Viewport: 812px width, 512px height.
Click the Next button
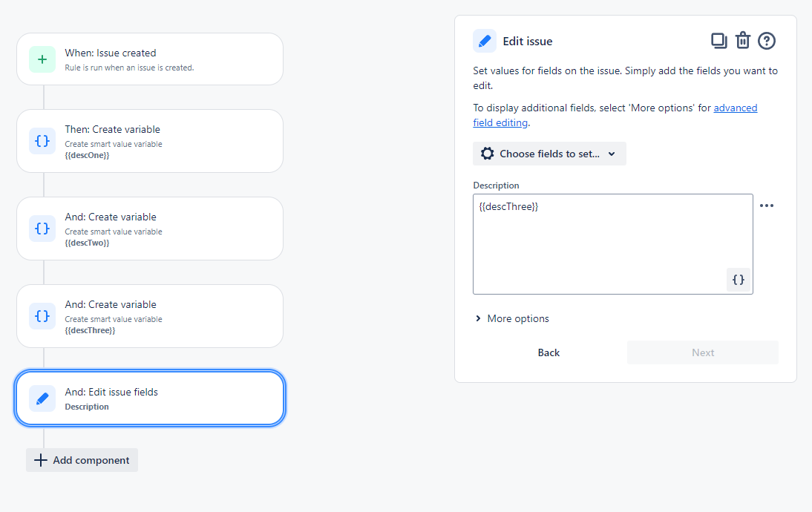[x=703, y=352]
